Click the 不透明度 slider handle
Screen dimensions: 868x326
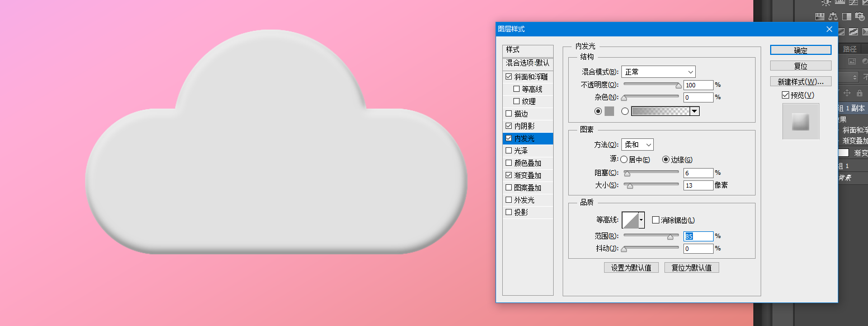678,86
